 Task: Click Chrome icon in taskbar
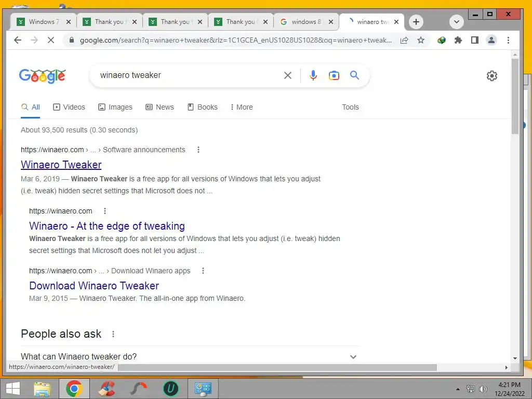pyautogui.click(x=74, y=389)
